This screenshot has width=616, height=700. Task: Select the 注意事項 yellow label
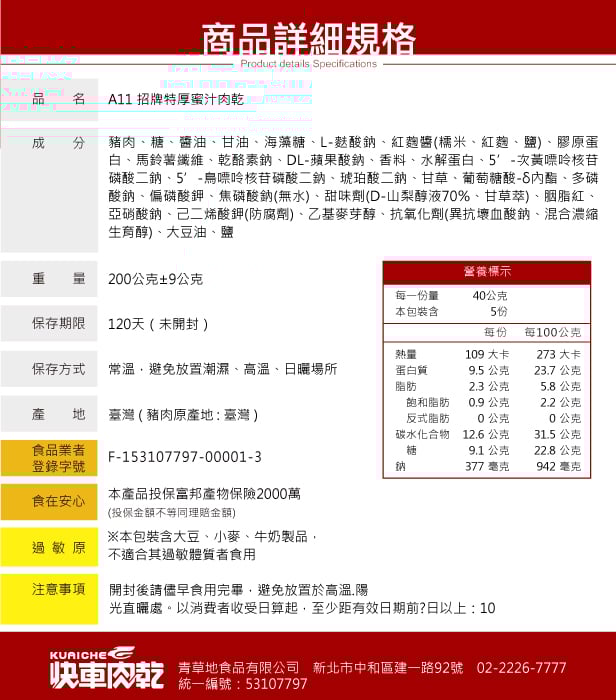[49, 599]
